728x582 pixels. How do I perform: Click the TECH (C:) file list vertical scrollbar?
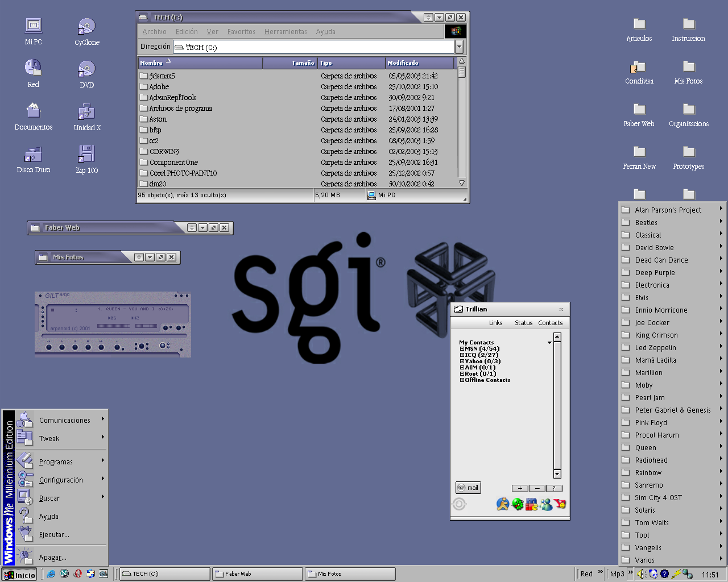pyautogui.click(x=462, y=122)
